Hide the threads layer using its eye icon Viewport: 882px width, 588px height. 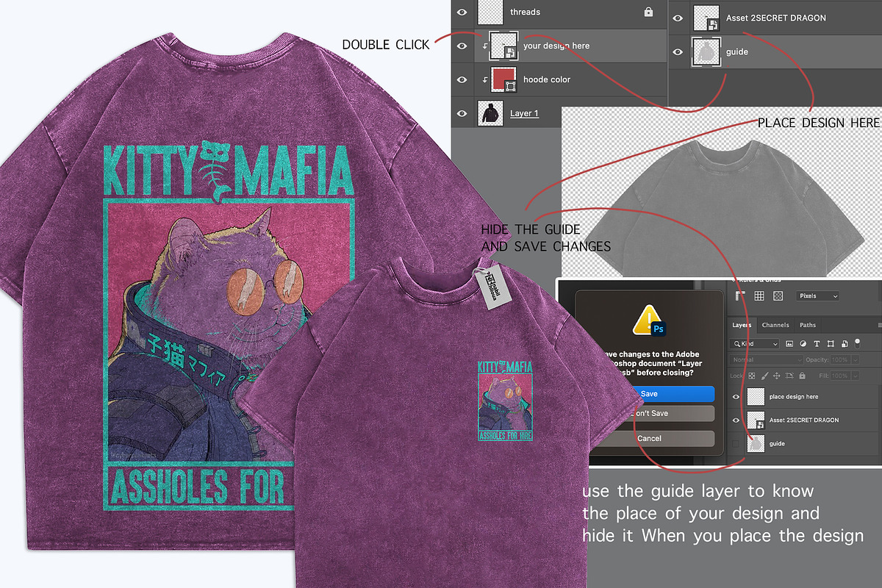click(462, 12)
